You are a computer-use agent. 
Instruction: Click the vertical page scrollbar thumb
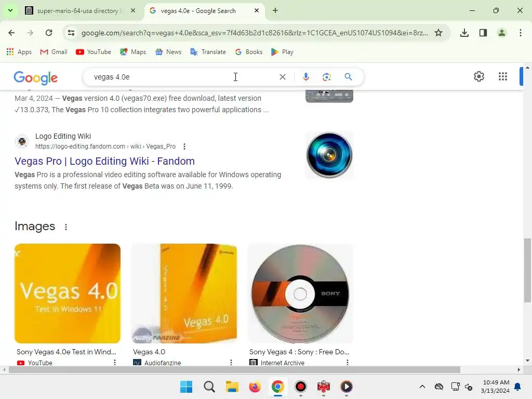coord(527,270)
